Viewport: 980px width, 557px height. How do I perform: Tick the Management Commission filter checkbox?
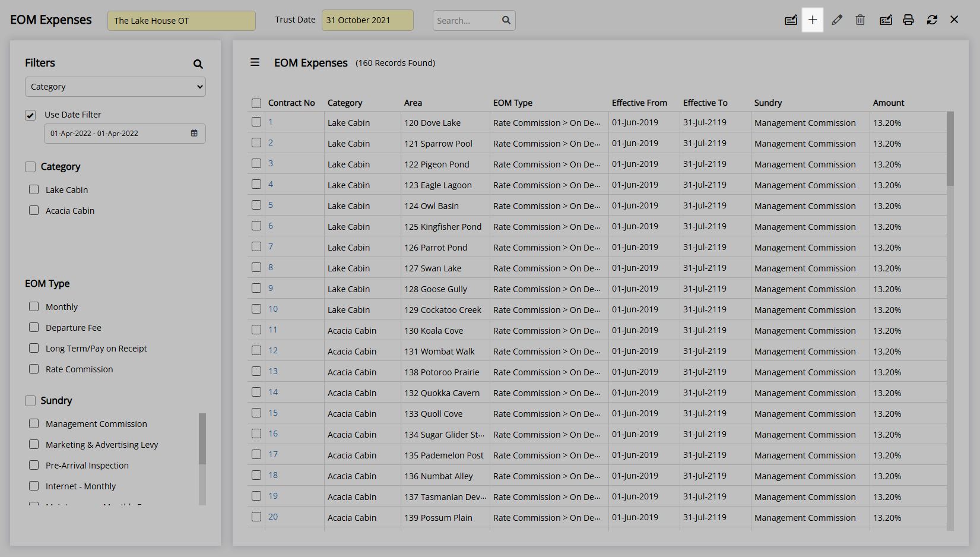point(34,423)
